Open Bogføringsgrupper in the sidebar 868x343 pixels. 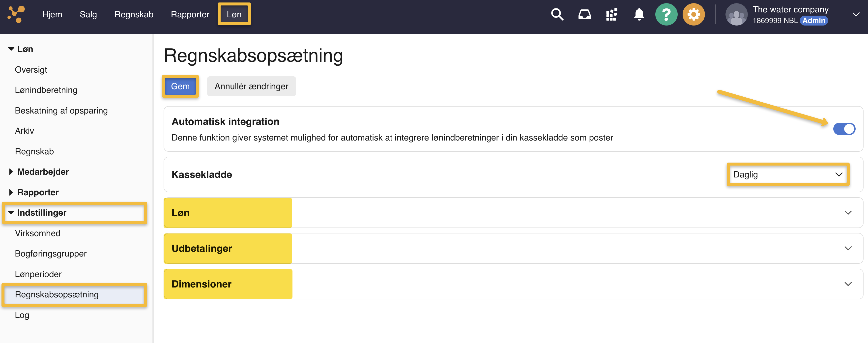tap(51, 254)
